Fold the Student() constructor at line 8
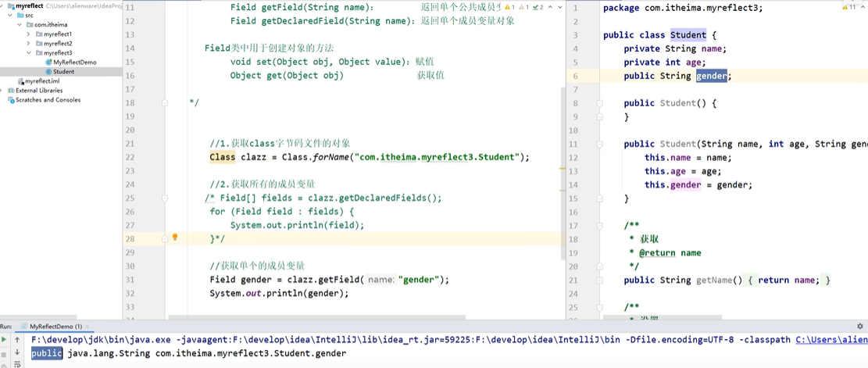The width and height of the screenshot is (868, 368). [x=599, y=103]
